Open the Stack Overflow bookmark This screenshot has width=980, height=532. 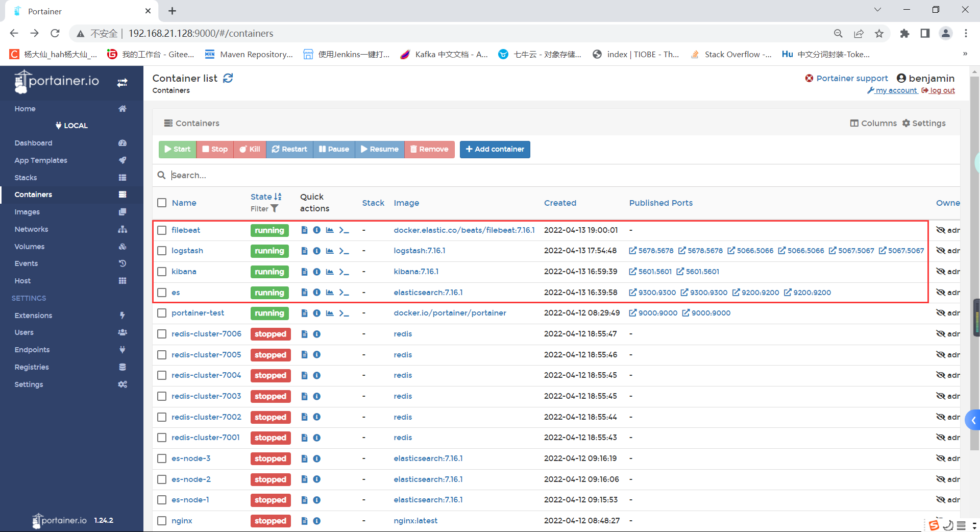731,54
